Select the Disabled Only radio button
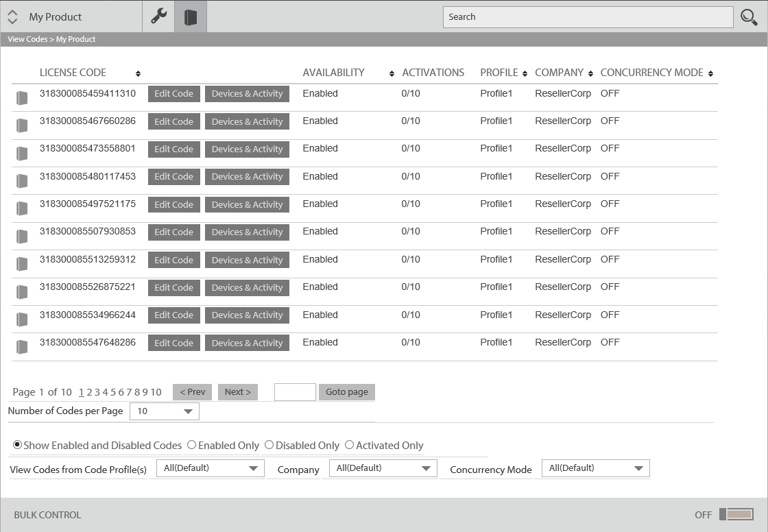 (269, 445)
